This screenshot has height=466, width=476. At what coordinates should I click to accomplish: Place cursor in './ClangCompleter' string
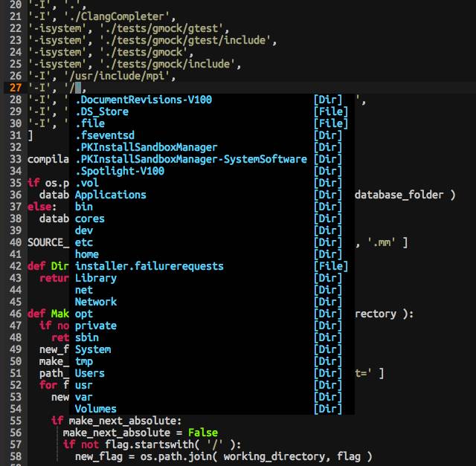coord(117,16)
